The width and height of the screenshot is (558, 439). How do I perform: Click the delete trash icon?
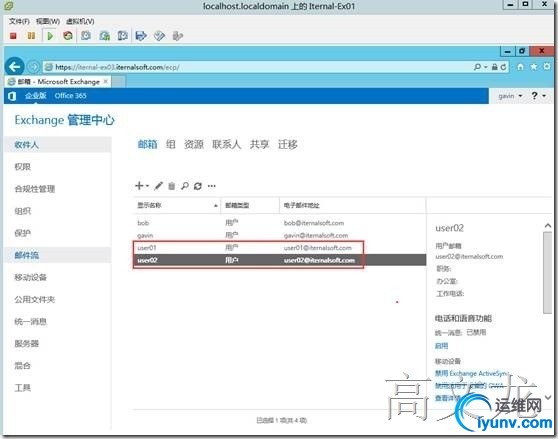click(172, 186)
